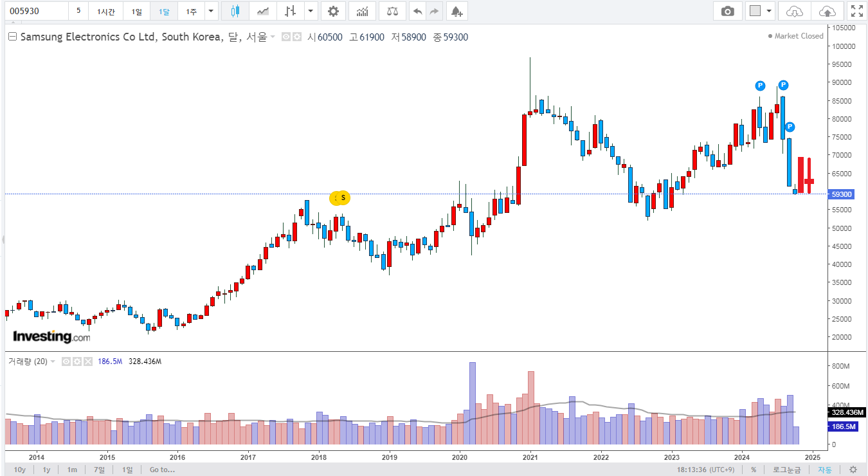Click the tall volume bar at 2020
Screen dimensions: 868x476
(x=473, y=403)
